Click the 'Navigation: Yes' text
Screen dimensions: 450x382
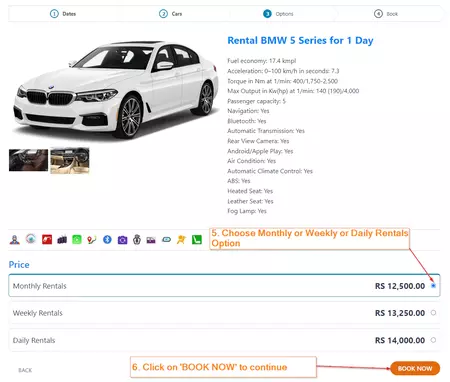tap(248, 111)
